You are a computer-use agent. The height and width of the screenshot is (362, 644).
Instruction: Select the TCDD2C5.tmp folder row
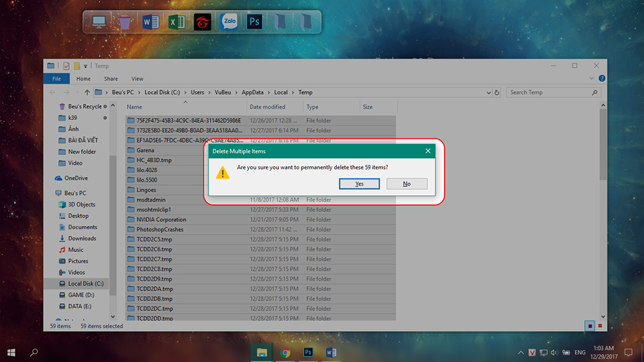(260, 239)
